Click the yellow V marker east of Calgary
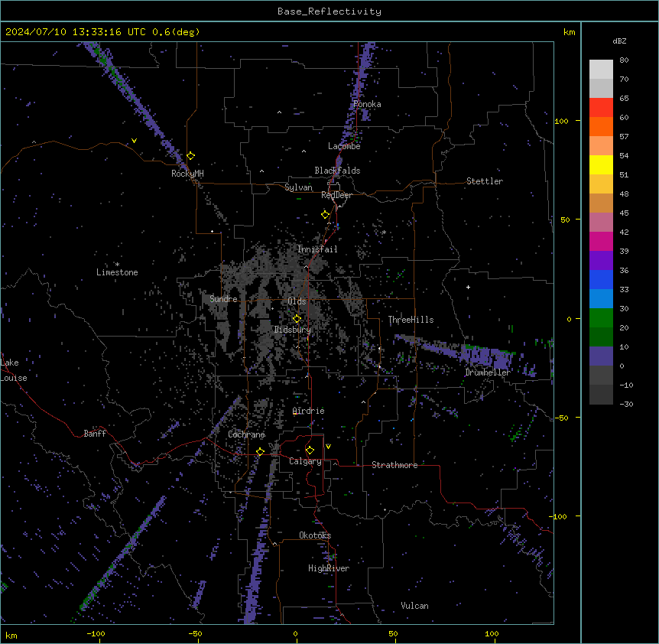Viewport: 659px width, 644px height. 328,447
